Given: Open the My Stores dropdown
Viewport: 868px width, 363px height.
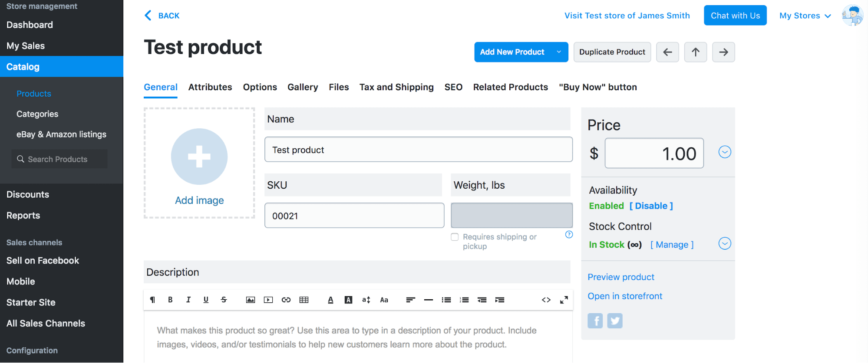Looking at the screenshot, I should coord(805,16).
